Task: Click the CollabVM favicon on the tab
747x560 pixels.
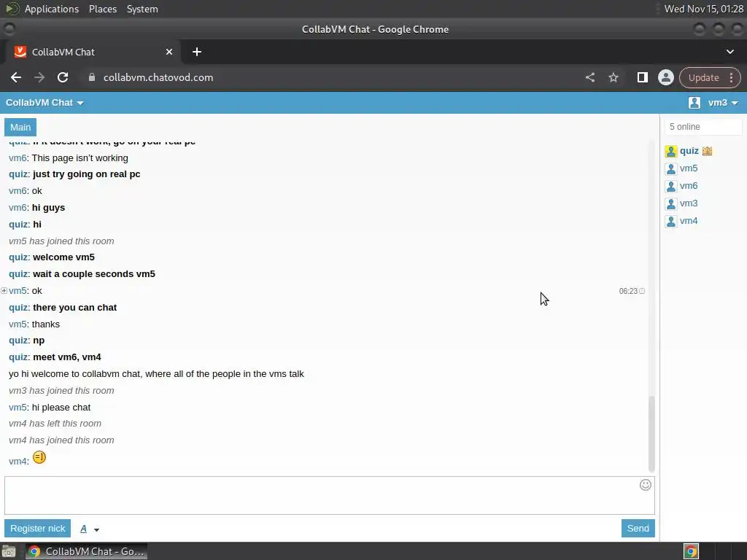Action: tap(20, 52)
